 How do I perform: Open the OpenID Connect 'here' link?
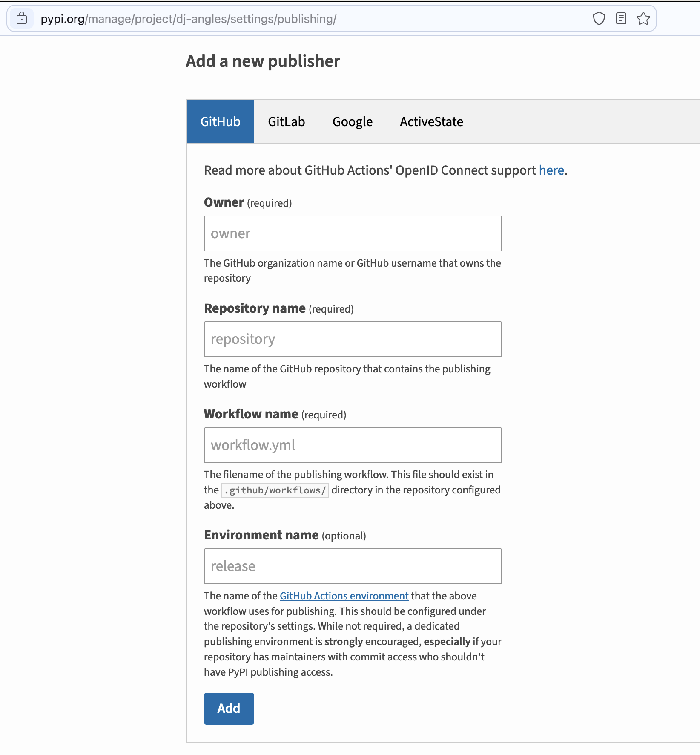(551, 170)
